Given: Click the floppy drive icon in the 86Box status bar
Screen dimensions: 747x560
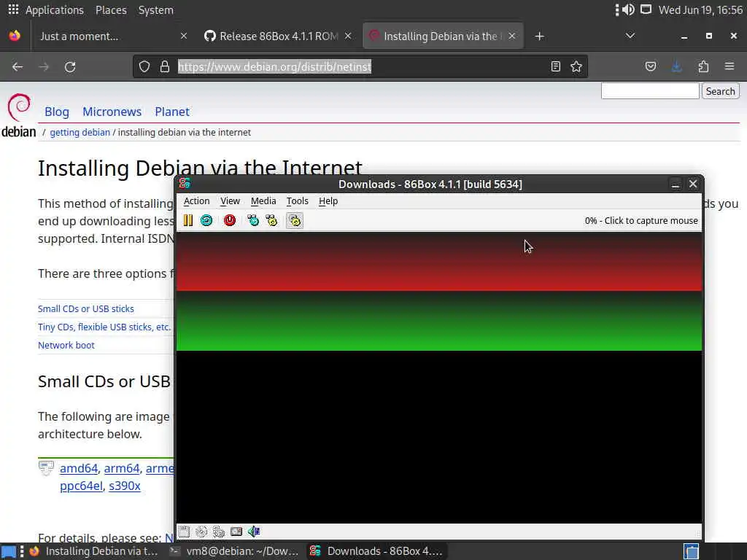Looking at the screenshot, I should pos(184,532).
